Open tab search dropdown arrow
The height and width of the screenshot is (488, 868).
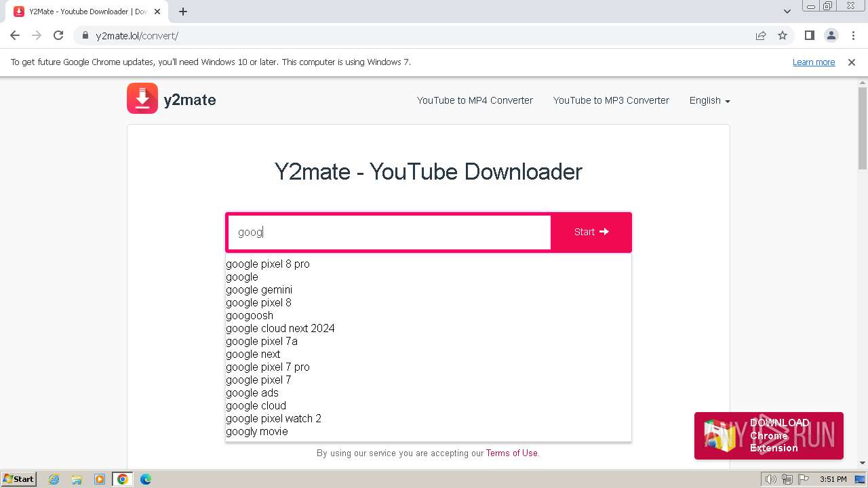pyautogui.click(x=787, y=12)
